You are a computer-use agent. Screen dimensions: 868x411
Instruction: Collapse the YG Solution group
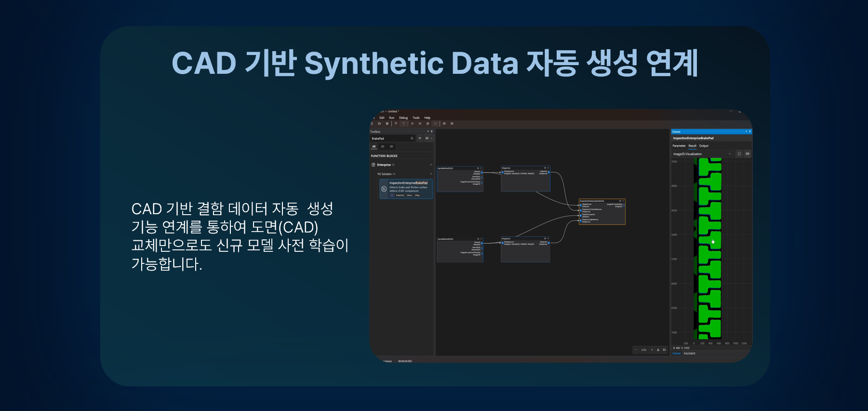click(x=431, y=174)
